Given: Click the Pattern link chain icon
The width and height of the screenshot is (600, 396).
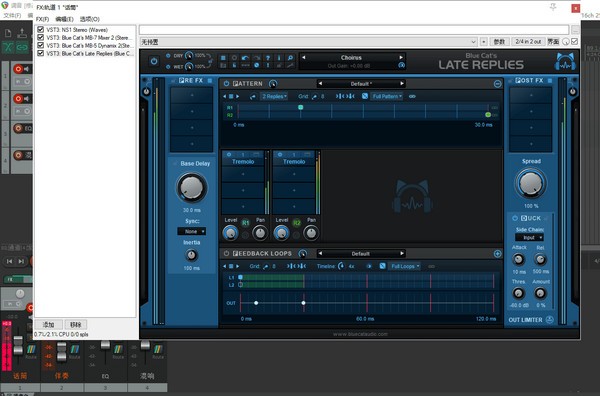Looking at the screenshot, I should pos(412,96).
